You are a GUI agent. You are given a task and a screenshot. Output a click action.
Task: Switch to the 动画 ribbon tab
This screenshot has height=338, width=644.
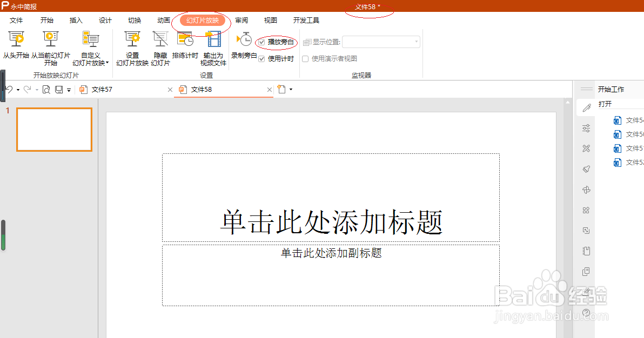[163, 20]
